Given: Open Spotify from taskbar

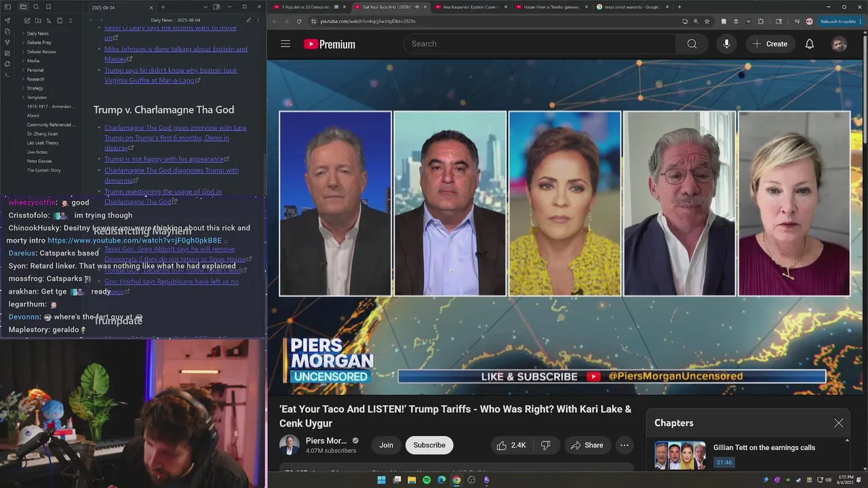Looking at the screenshot, I should pyautogui.click(x=427, y=480).
